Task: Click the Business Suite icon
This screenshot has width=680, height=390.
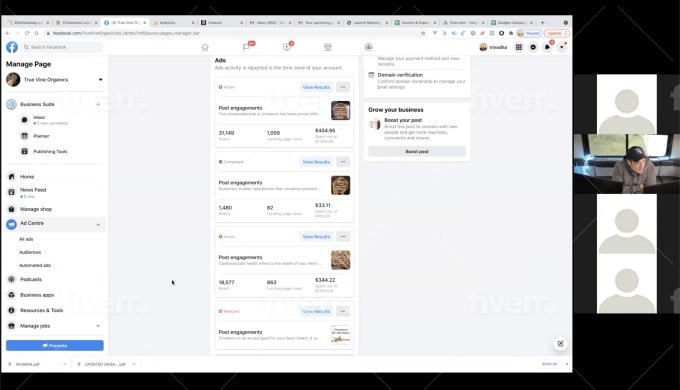Action: [x=12, y=104]
